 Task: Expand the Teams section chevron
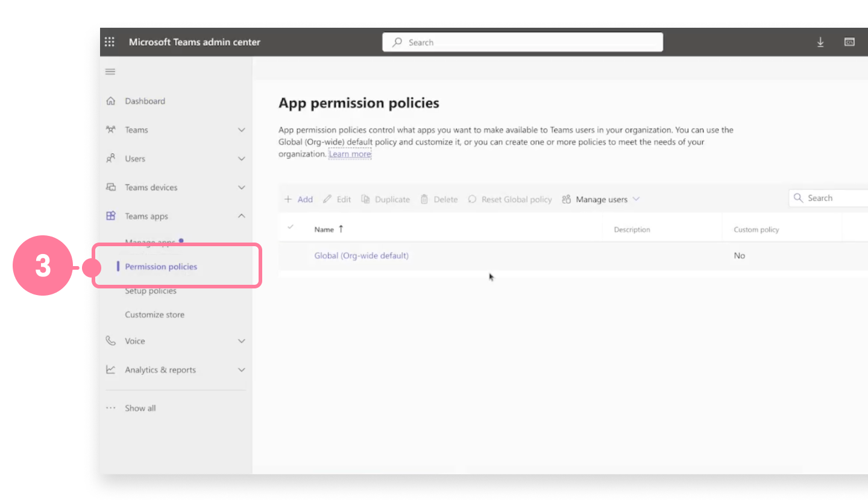[x=242, y=130]
